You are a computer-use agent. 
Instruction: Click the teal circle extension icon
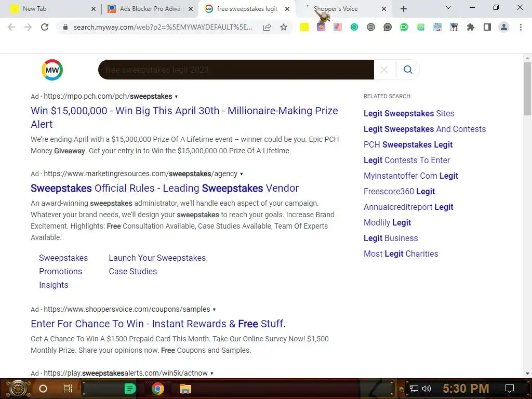click(x=354, y=27)
